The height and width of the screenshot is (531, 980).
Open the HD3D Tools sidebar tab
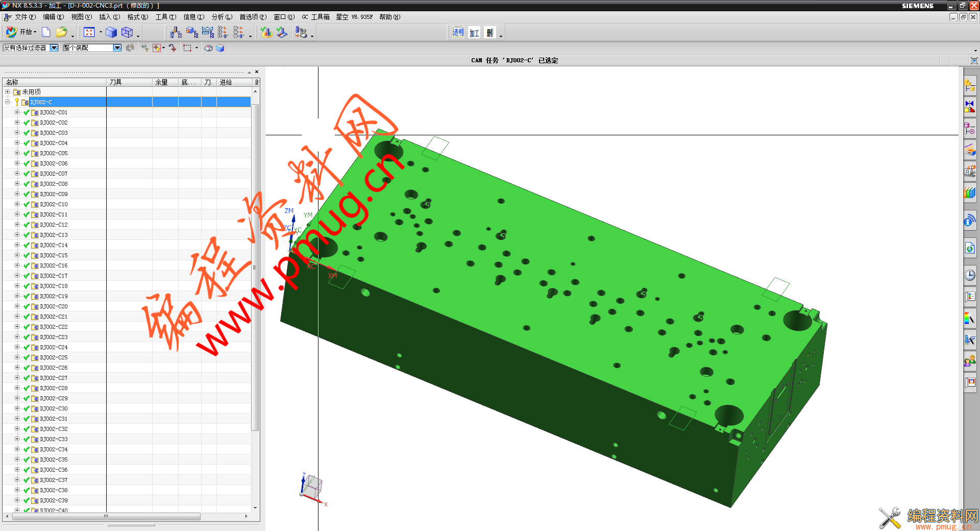(970, 221)
